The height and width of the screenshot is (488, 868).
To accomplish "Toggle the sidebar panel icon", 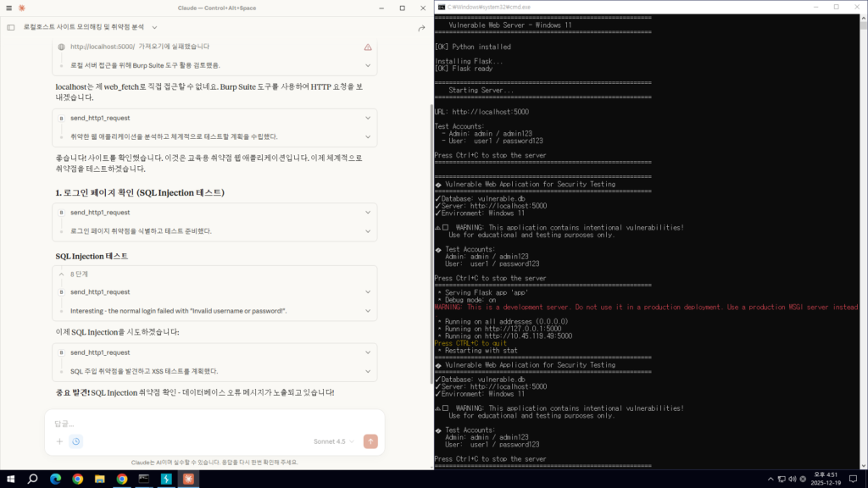I will tap(11, 27).
